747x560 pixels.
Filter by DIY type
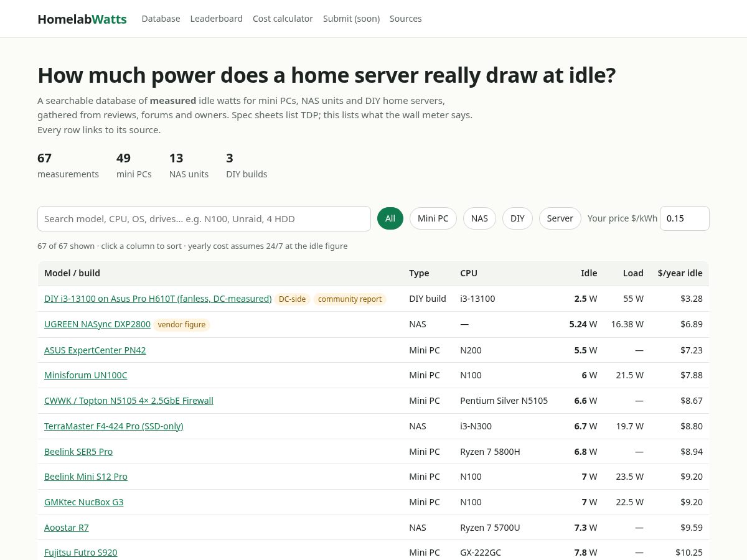tap(517, 218)
